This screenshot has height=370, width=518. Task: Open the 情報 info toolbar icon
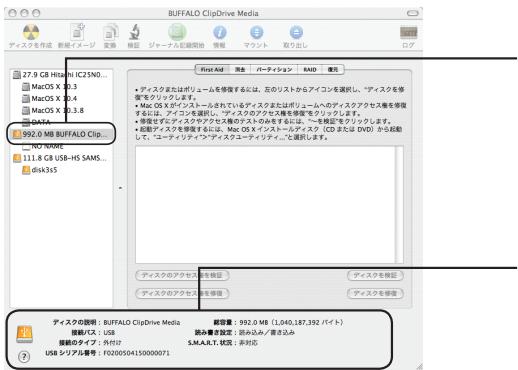pyautogui.click(x=219, y=33)
